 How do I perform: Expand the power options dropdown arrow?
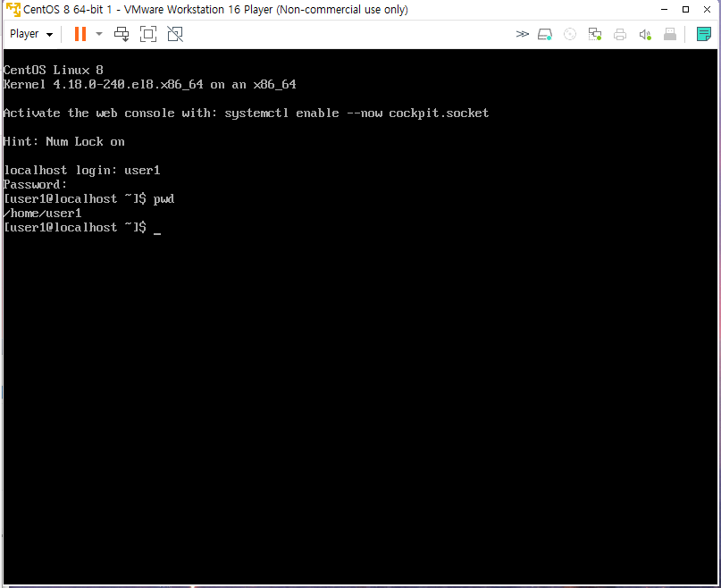click(x=99, y=34)
